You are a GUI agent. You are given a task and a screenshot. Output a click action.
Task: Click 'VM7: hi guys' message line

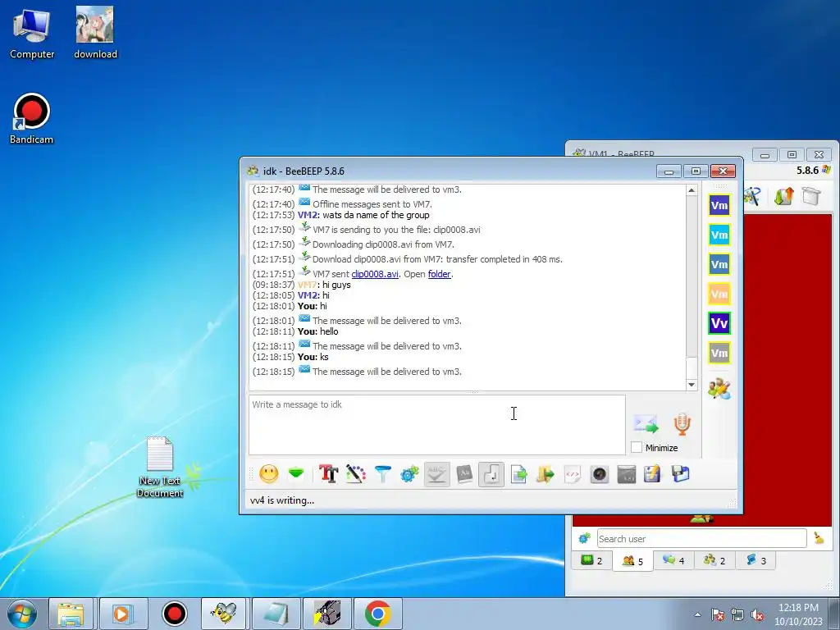click(x=302, y=285)
